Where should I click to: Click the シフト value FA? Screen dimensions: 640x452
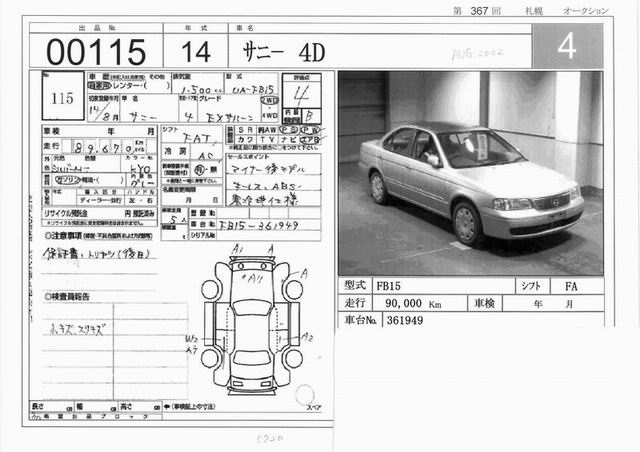[x=571, y=287]
